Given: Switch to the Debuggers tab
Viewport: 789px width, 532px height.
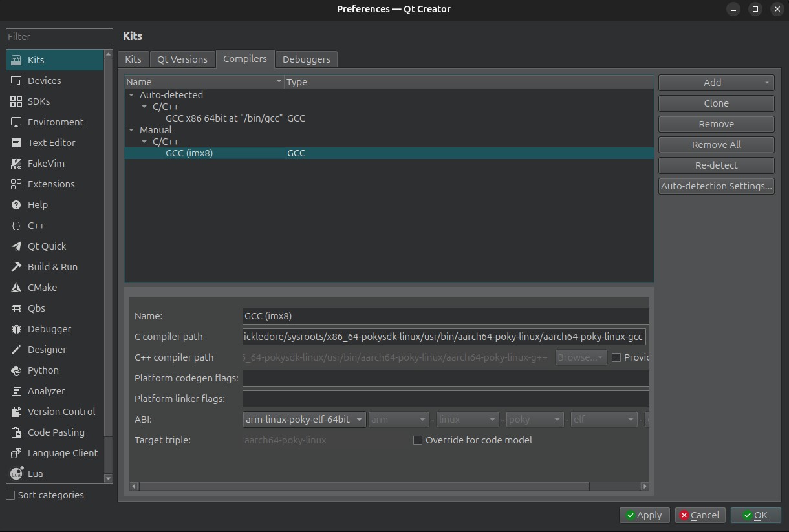Looking at the screenshot, I should [306, 59].
